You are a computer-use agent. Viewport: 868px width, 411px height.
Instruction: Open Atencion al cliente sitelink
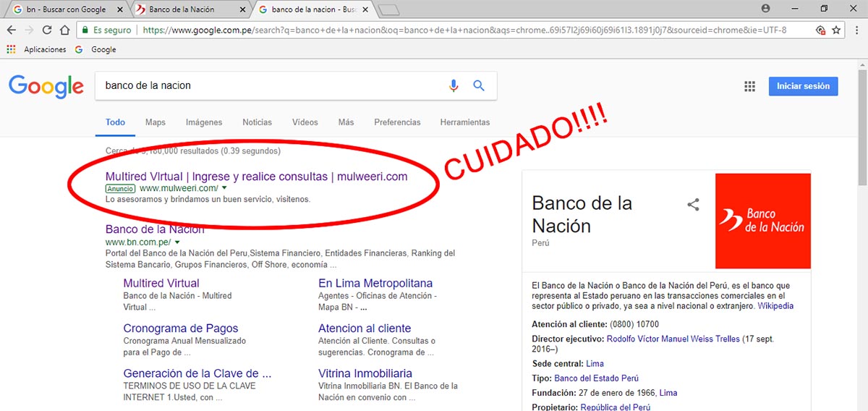coord(365,329)
